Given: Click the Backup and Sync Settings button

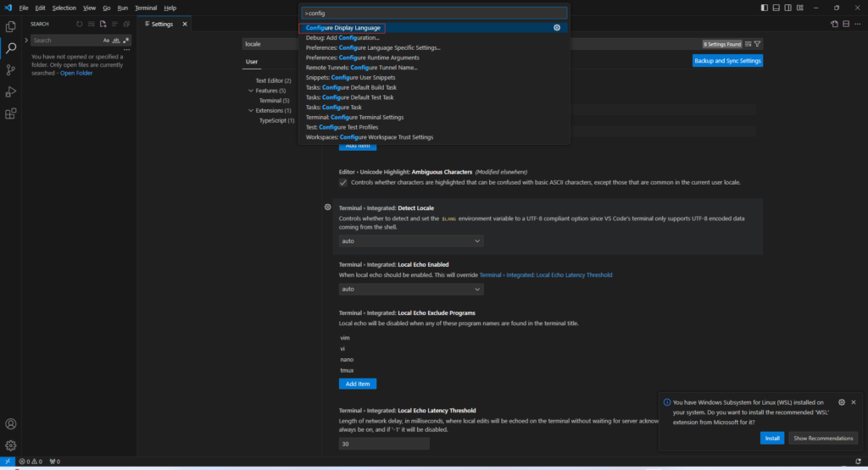Looking at the screenshot, I should (x=727, y=61).
